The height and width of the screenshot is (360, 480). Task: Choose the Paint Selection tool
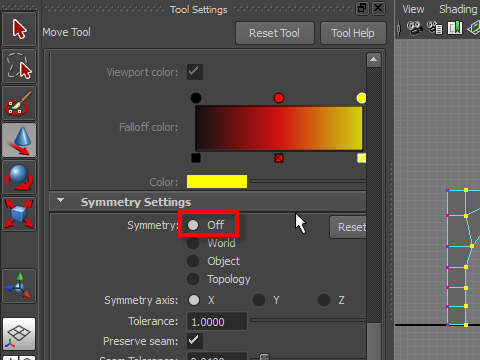point(19,103)
